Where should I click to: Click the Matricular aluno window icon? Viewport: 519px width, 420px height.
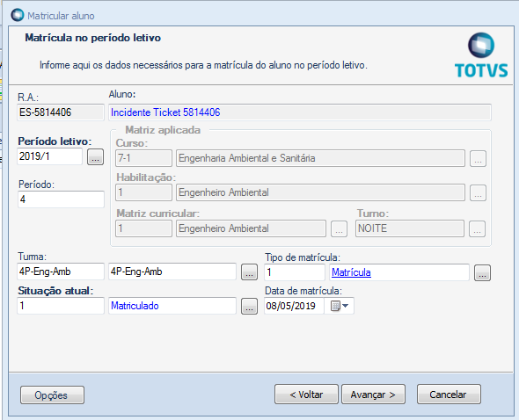point(18,15)
